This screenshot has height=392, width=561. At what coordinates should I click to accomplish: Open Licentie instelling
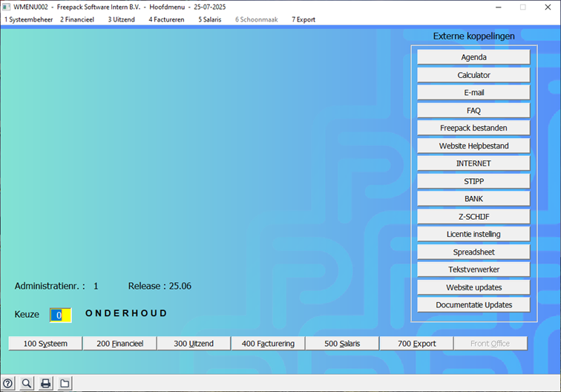(473, 235)
